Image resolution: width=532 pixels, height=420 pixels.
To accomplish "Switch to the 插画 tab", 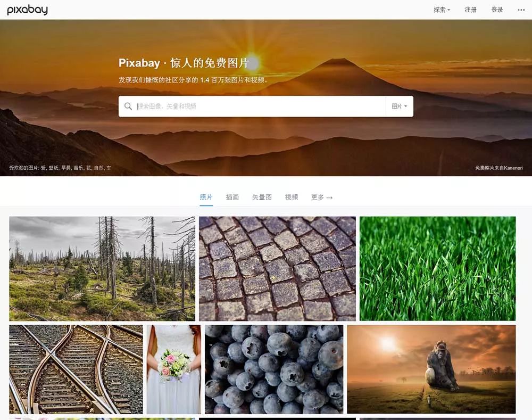I will [232, 197].
